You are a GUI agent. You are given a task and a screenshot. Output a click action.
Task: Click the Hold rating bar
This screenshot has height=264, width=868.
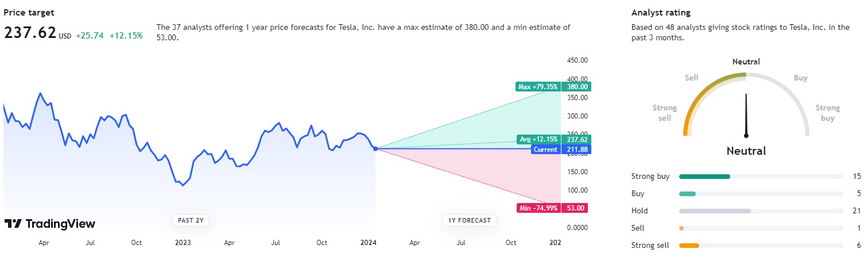(x=715, y=211)
